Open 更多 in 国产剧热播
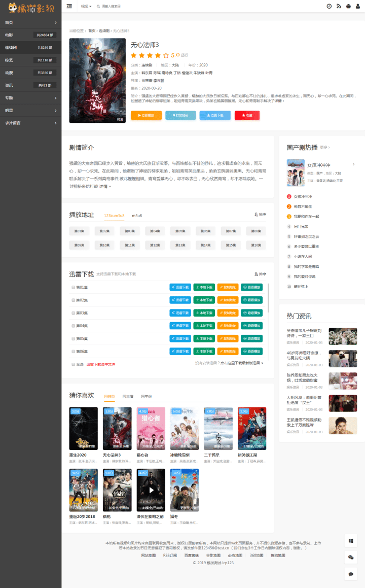 325,147
